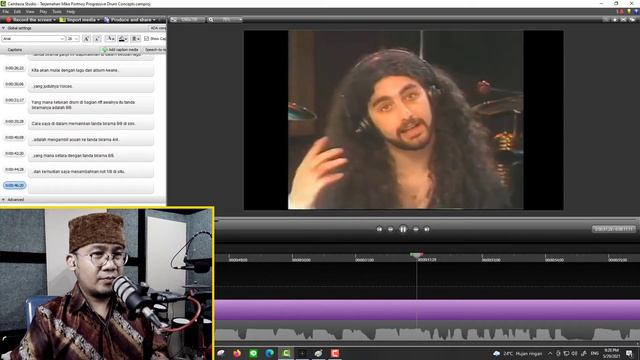
Task: Open the Edit menu
Action: point(17,12)
